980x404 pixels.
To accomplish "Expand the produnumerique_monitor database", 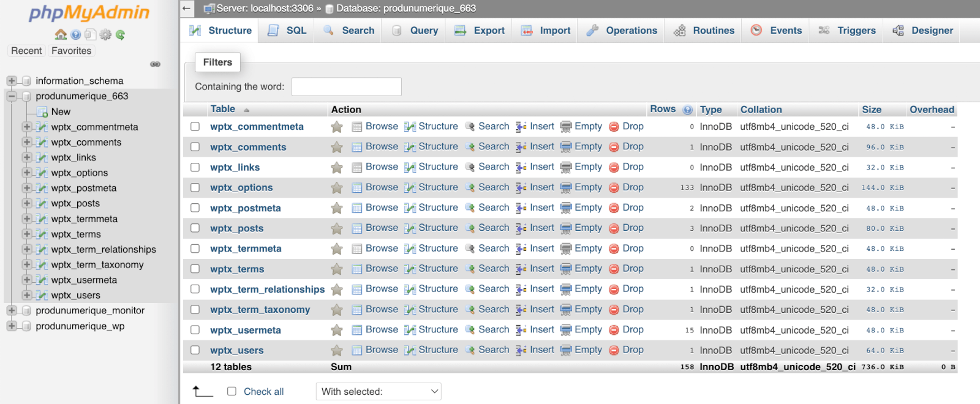I will 12,310.
